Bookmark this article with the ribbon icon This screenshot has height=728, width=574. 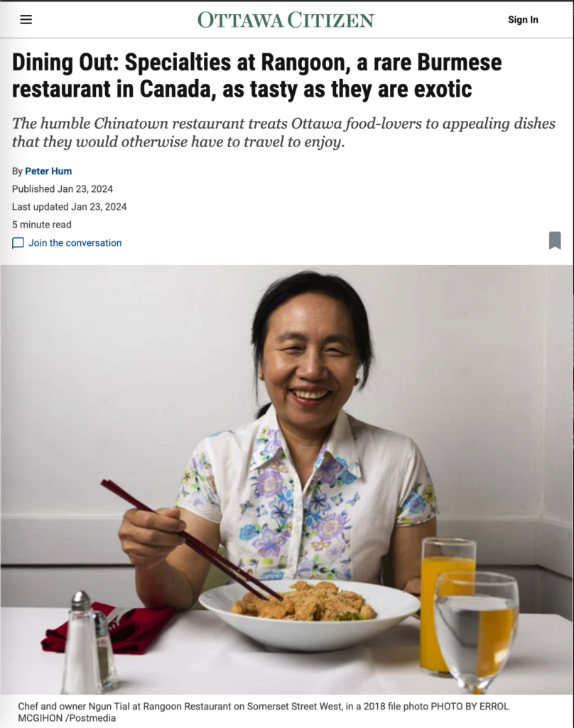click(555, 240)
